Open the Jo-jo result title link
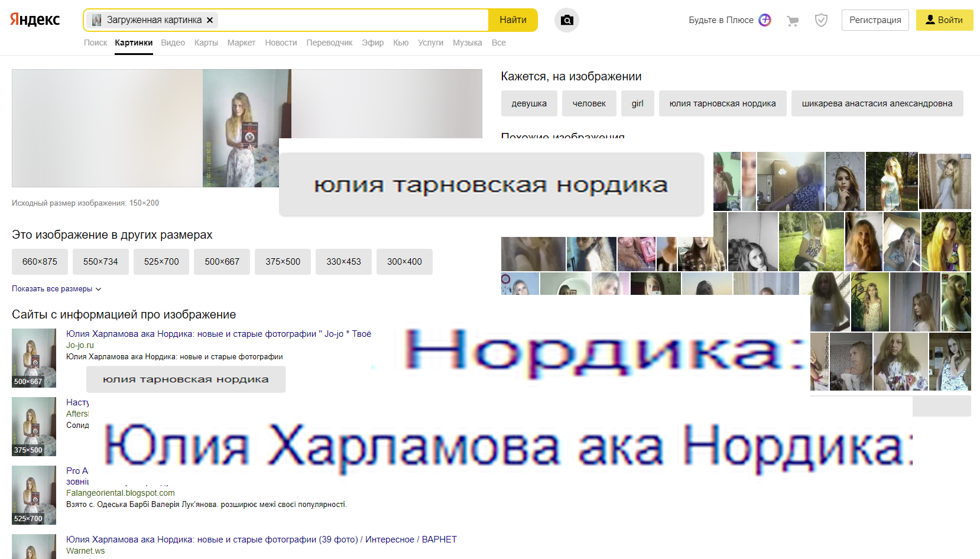980x559 pixels. tap(219, 334)
